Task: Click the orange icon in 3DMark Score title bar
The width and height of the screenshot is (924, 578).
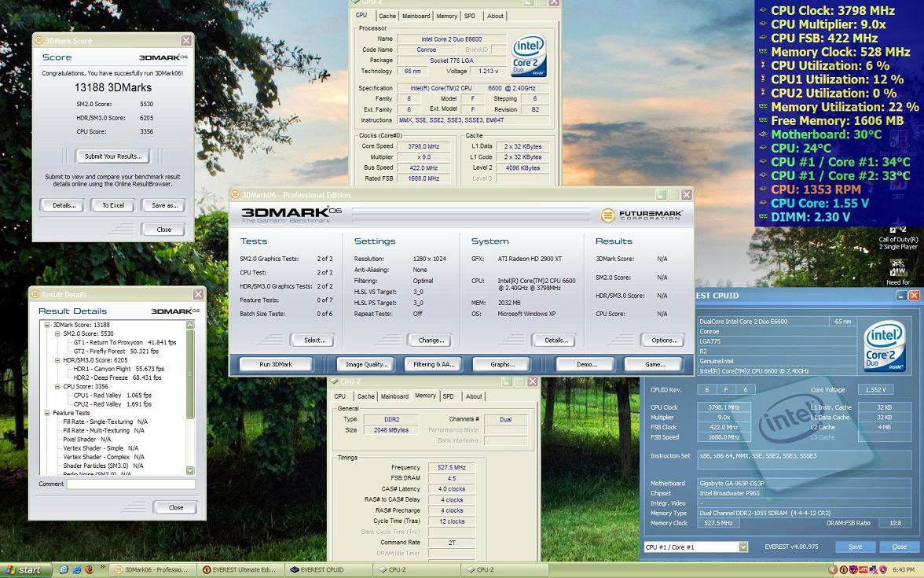Action: point(39,41)
